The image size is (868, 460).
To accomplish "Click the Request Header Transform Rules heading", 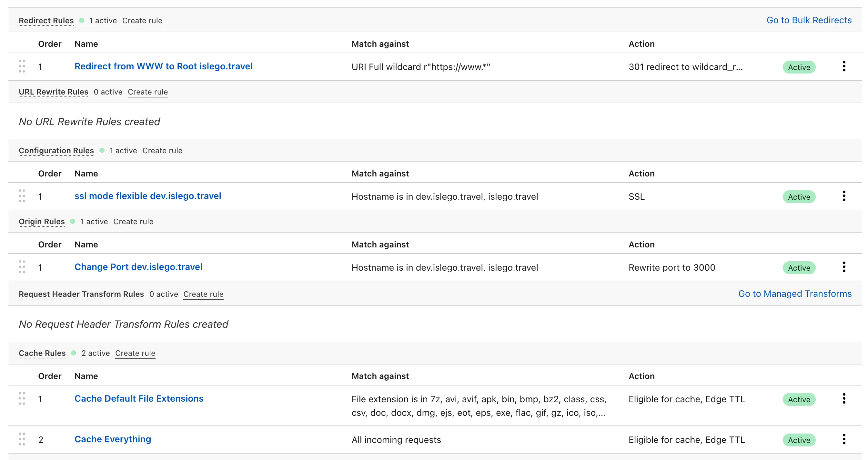I will pos(81,294).
